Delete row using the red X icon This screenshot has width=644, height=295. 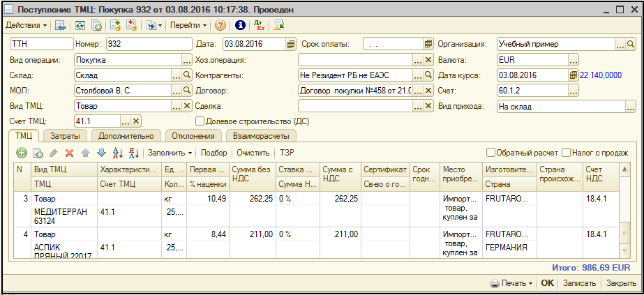69,152
